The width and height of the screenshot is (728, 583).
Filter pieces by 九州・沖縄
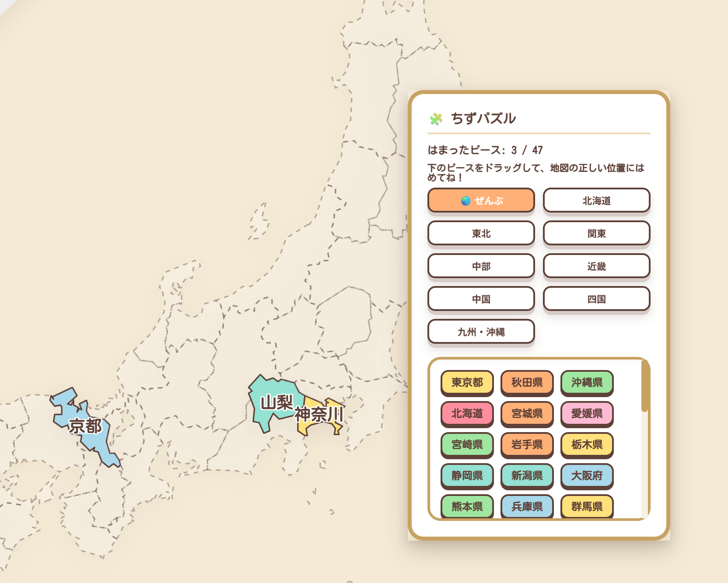point(481,332)
